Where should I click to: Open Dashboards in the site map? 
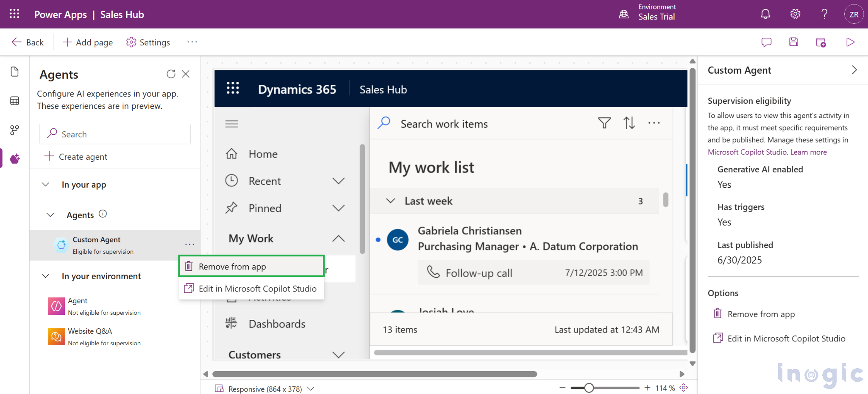point(277,324)
